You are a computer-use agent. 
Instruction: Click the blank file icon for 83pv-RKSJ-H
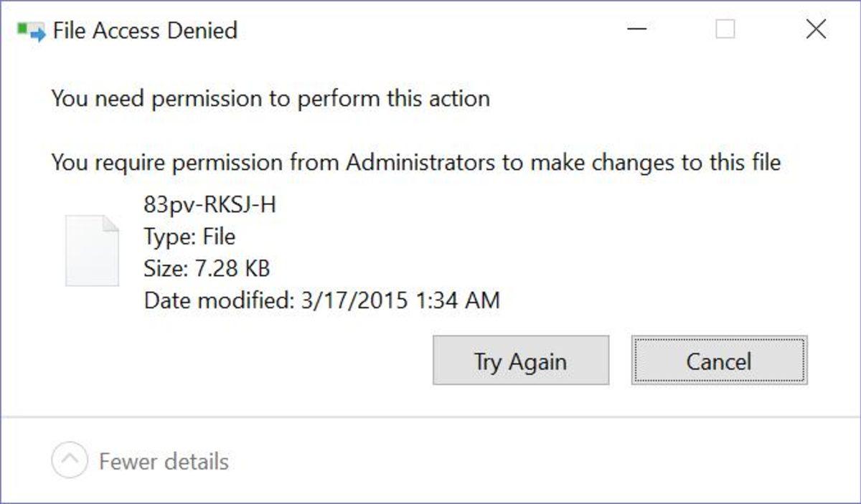92,250
